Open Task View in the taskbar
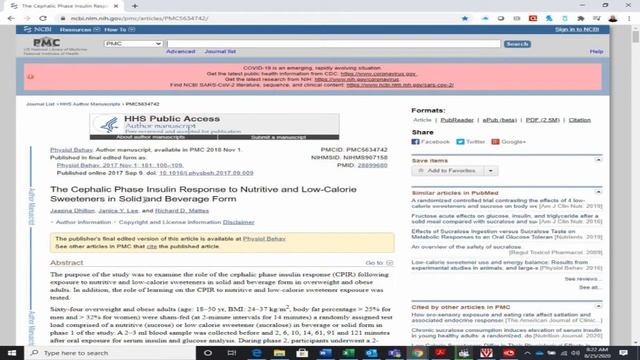The image size is (640, 360). pyautogui.click(x=231, y=353)
